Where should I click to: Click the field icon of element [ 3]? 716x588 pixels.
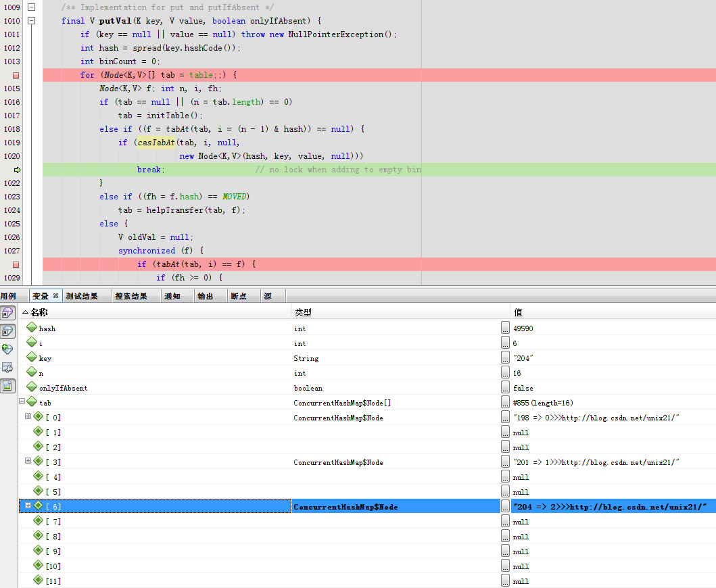click(x=39, y=461)
